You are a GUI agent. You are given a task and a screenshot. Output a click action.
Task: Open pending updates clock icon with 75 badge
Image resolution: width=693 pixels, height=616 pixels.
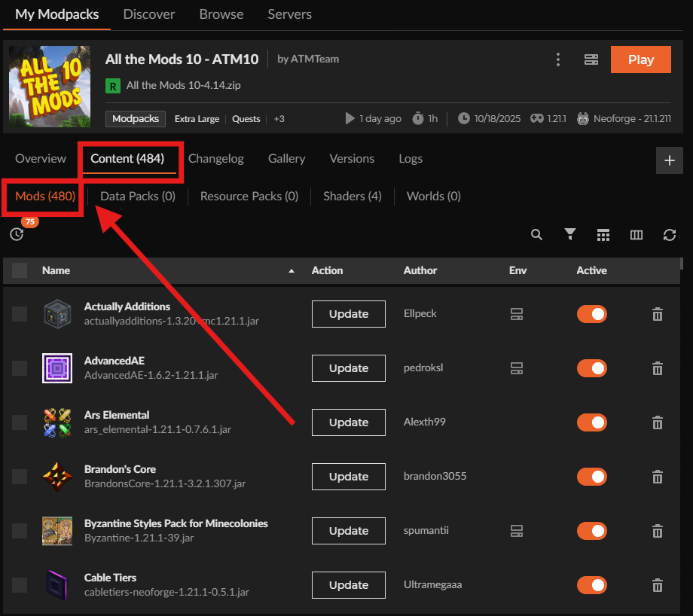click(17, 234)
